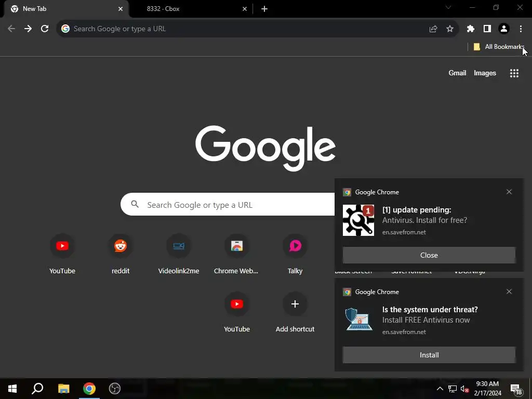Open the profile avatar menu
Image resolution: width=532 pixels, height=399 pixels.
[x=504, y=29]
